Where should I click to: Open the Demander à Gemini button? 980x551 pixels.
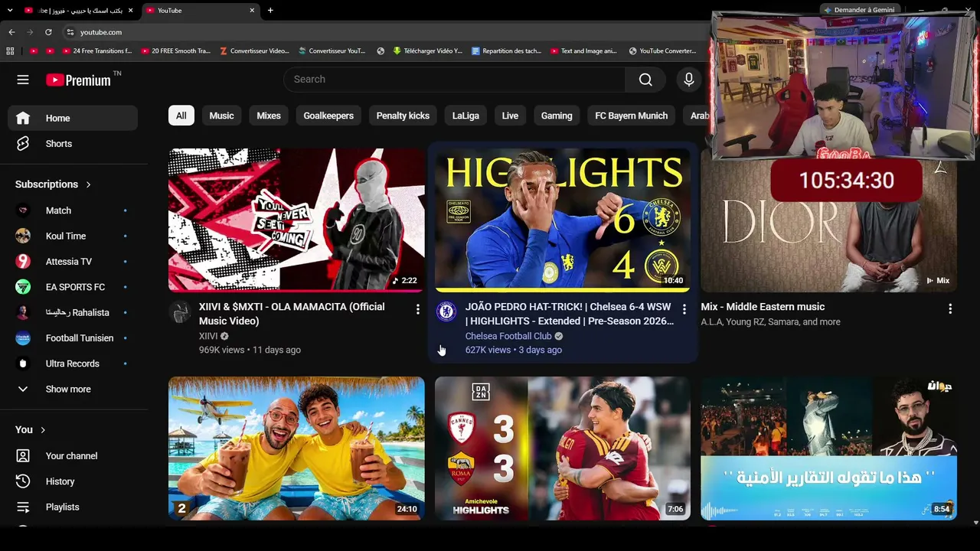(x=858, y=10)
